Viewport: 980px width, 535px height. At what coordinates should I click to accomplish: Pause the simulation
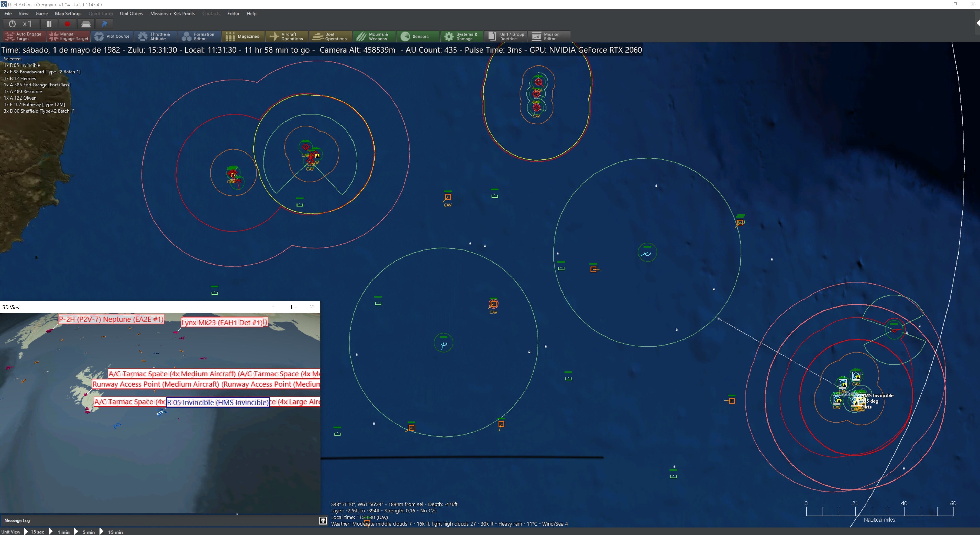(49, 24)
